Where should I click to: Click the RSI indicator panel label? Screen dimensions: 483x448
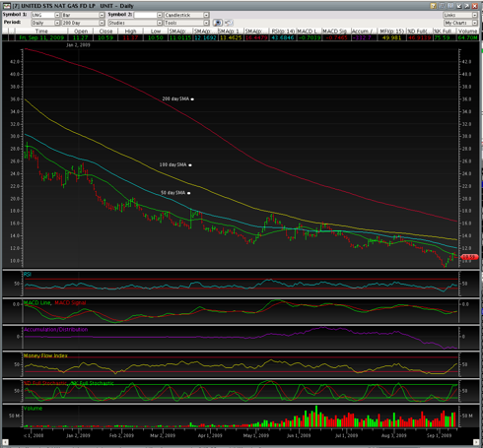point(28,275)
